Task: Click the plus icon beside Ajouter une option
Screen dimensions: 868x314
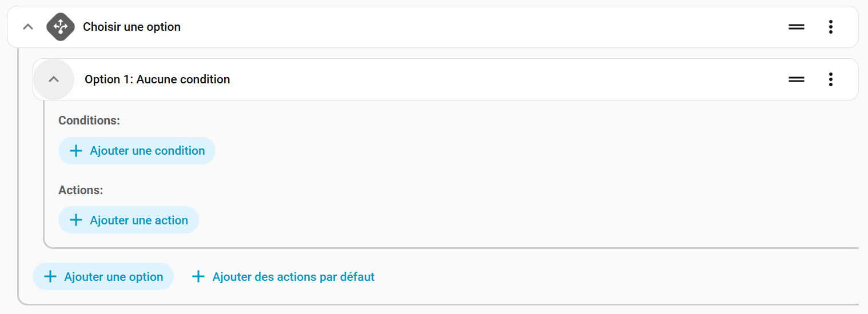Action: pyautogui.click(x=50, y=277)
